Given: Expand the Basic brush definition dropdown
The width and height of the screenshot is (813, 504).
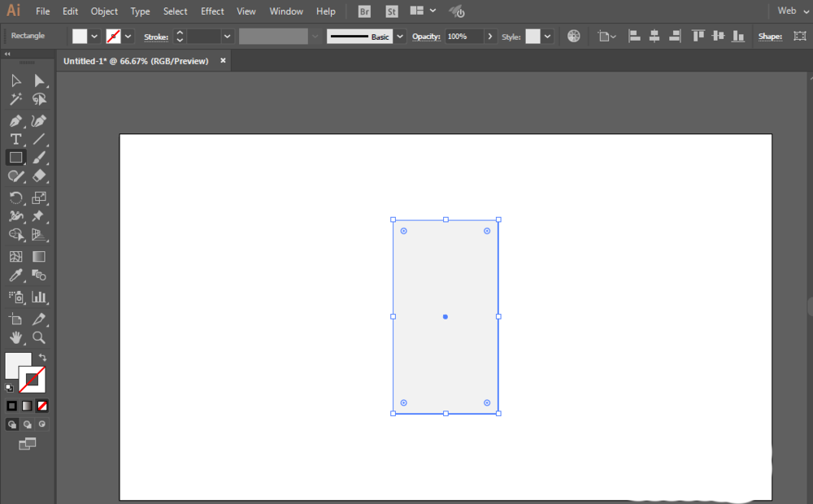Looking at the screenshot, I should [399, 37].
